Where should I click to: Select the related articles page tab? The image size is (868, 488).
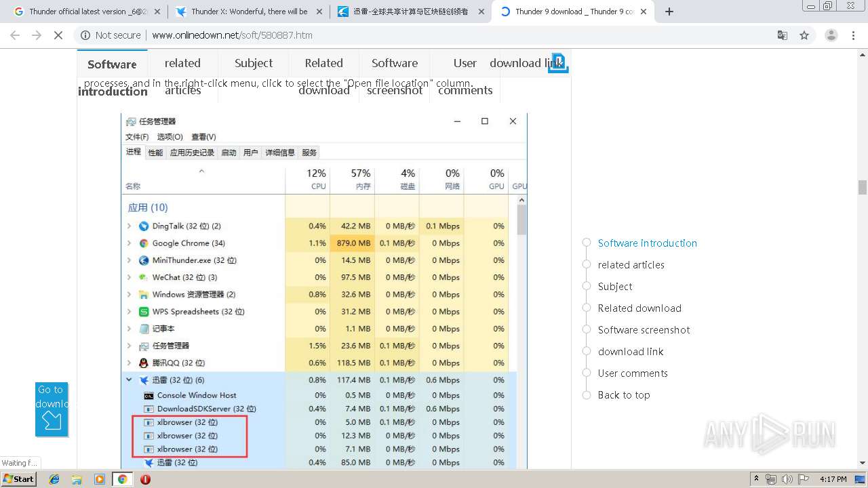coord(182,77)
